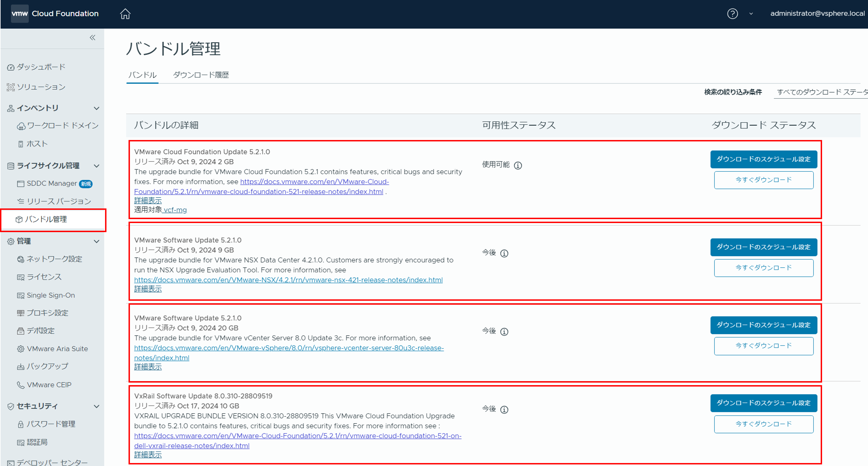Click the VMware Aria Suite gear icon

21,349
